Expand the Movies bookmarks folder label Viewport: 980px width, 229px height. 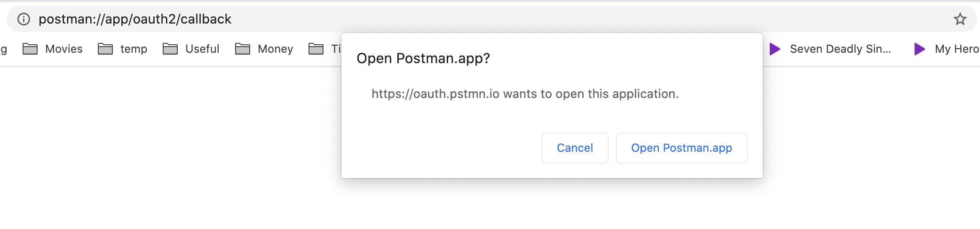pos(64,49)
